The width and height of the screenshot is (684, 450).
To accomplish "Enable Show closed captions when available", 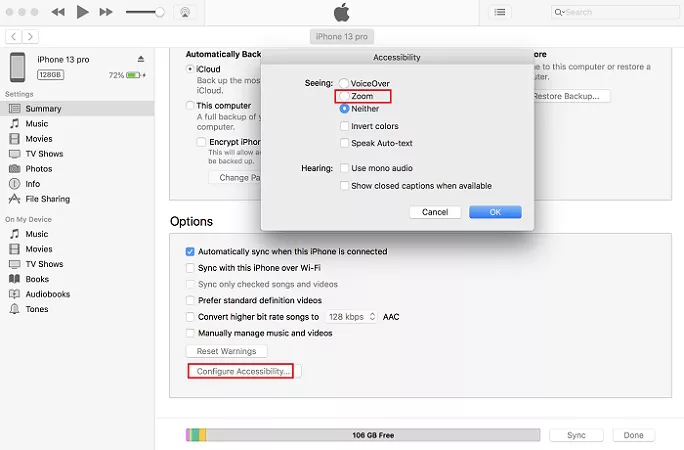I will [x=344, y=186].
